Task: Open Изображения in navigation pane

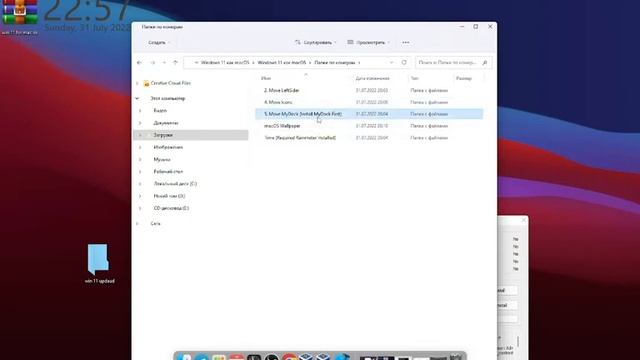Action: pos(168,147)
